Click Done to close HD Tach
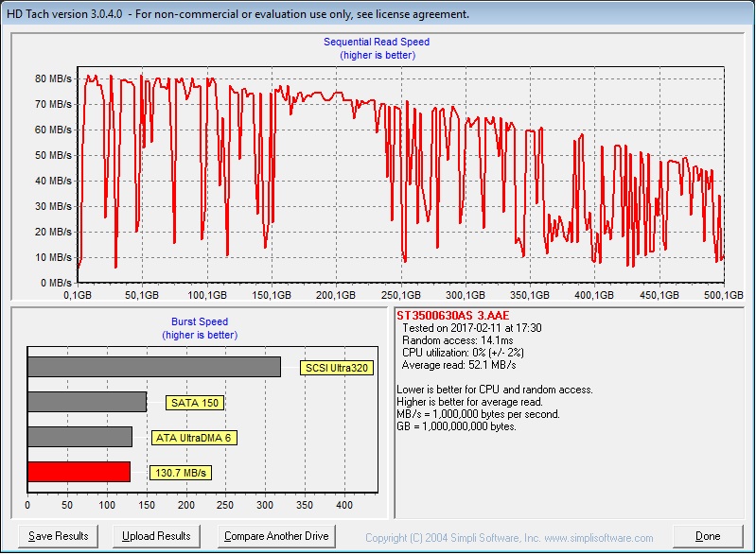756x555 pixels. (x=707, y=536)
